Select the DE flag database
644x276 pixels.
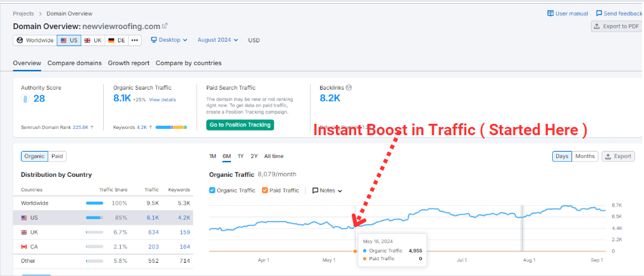[116, 40]
